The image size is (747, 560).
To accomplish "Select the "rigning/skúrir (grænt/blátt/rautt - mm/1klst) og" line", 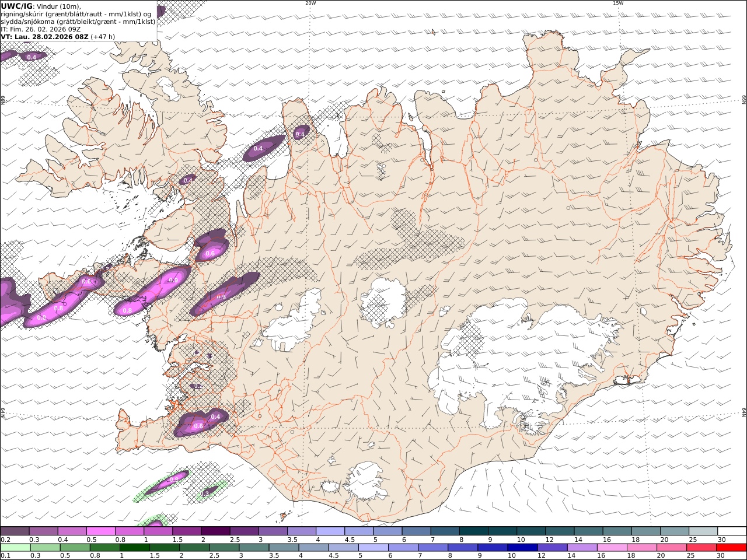I will pyautogui.click(x=76, y=14).
